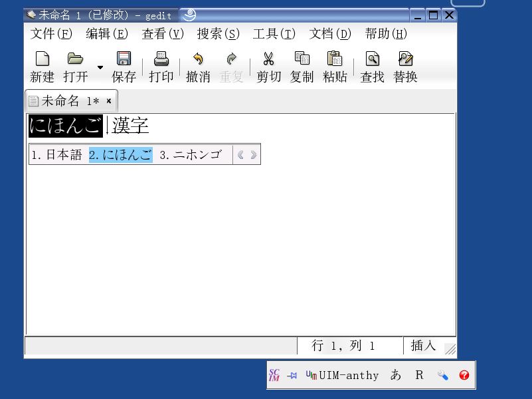Open the 文件(F) menu

51,34
